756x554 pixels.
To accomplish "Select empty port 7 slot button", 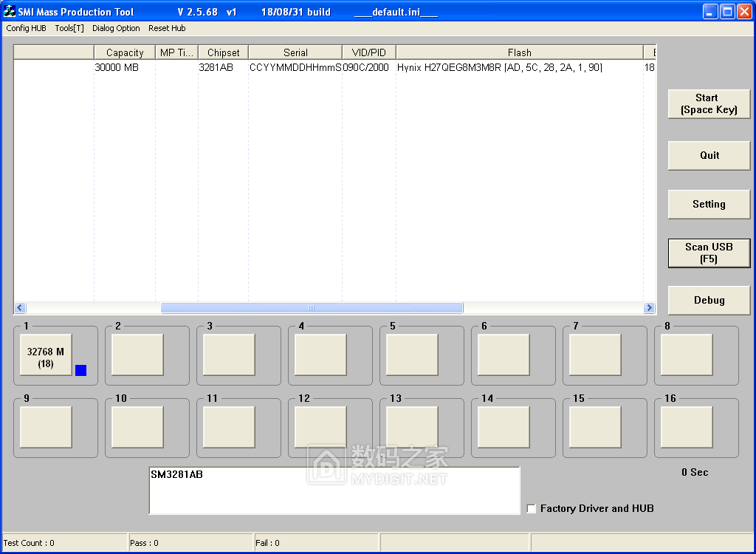I will point(596,355).
